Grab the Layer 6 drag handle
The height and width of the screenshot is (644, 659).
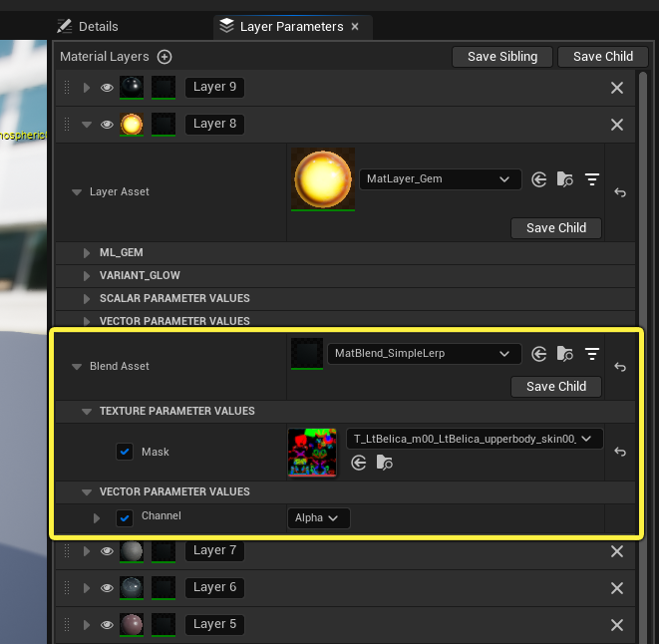point(67,587)
